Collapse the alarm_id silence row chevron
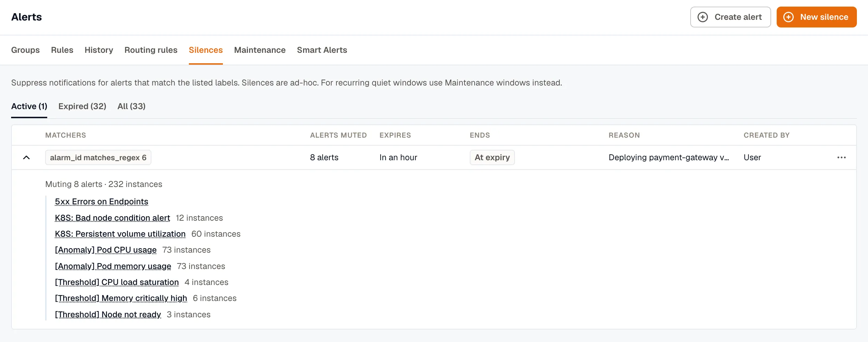This screenshot has height=342, width=868. [26, 157]
